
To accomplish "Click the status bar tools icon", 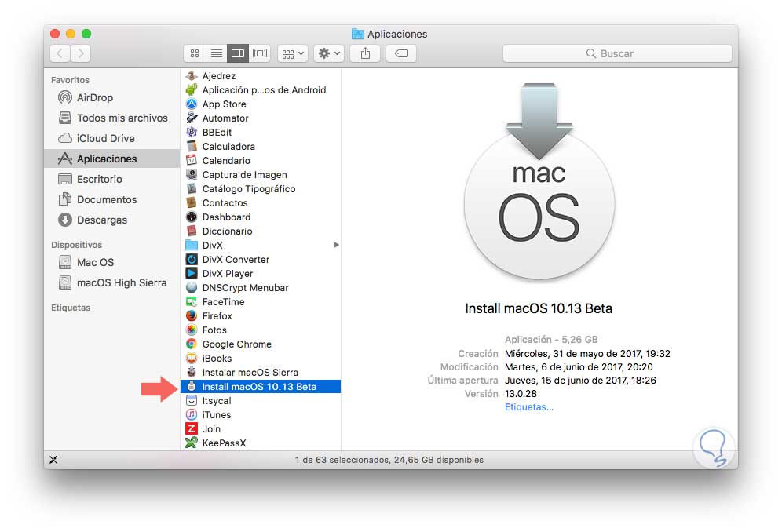I will [x=53, y=460].
